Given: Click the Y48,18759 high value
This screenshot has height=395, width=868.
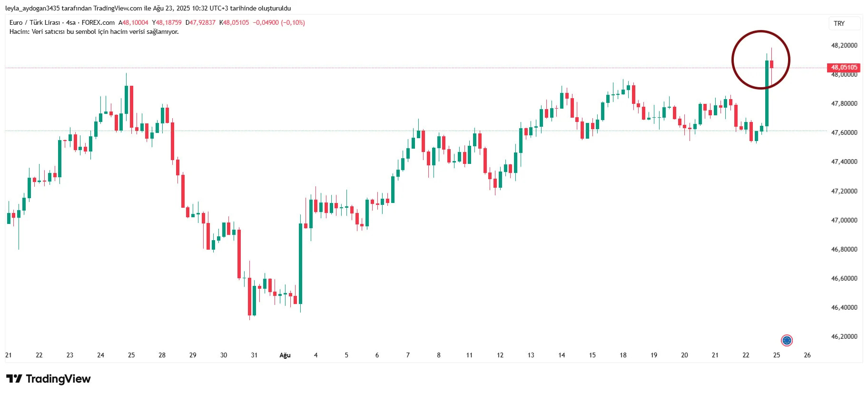Looking at the screenshot, I should 167,22.
